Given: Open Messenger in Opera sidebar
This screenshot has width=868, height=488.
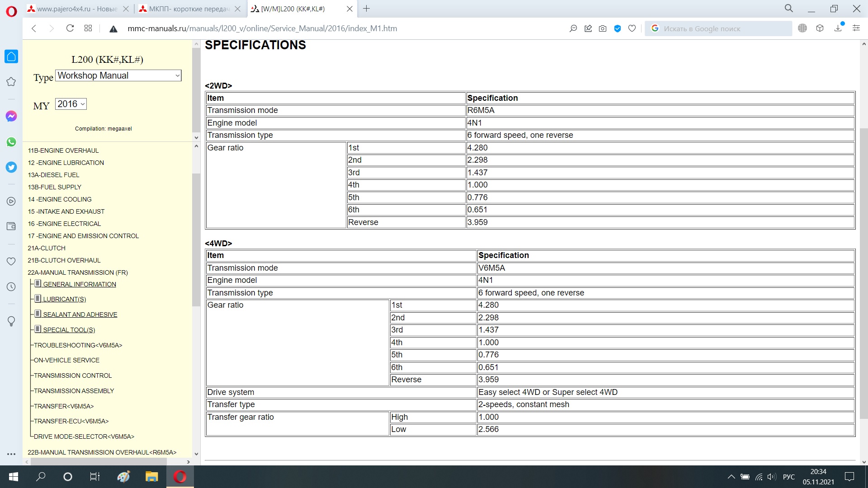Looking at the screenshot, I should point(11,117).
